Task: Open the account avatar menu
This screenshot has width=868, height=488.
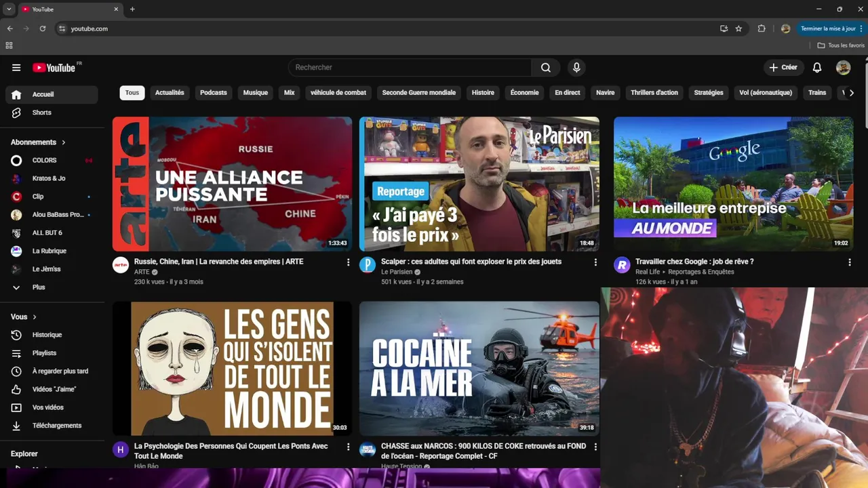Action: [843, 67]
